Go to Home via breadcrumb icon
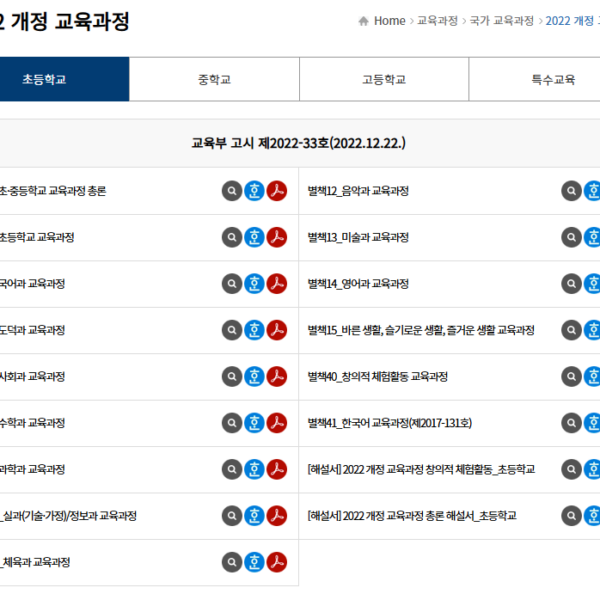 click(x=364, y=21)
